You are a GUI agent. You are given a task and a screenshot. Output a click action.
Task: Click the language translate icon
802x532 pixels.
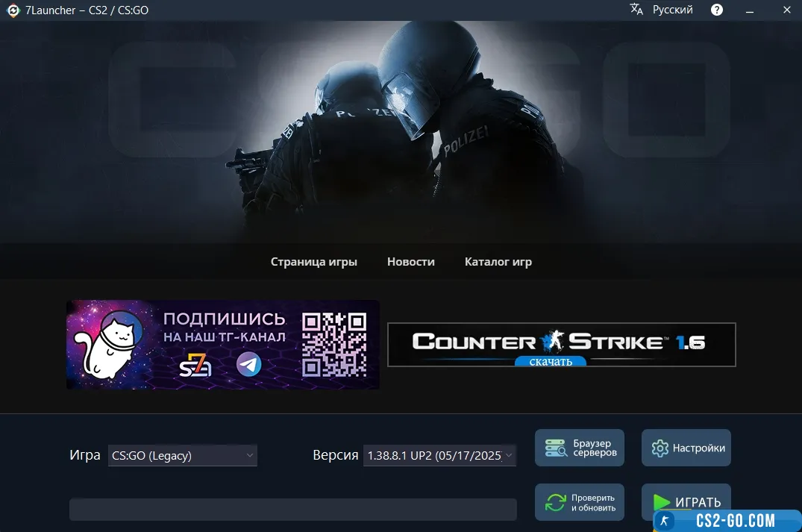[636, 10]
